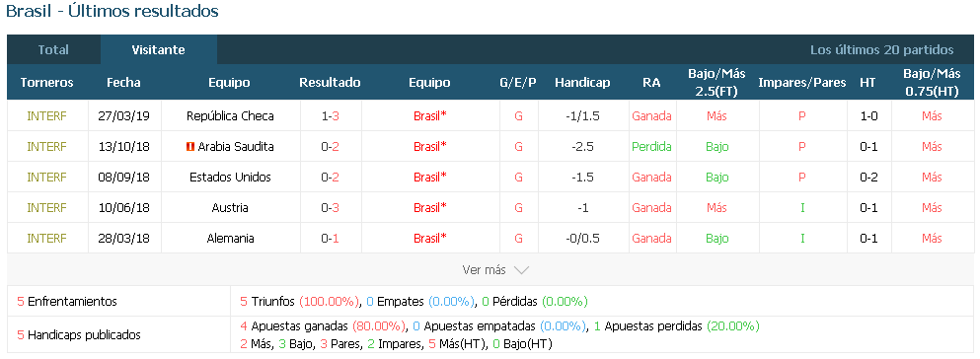Click the Bajo/Más 2.5(FT) column header
980x359 pixels.
click(716, 83)
